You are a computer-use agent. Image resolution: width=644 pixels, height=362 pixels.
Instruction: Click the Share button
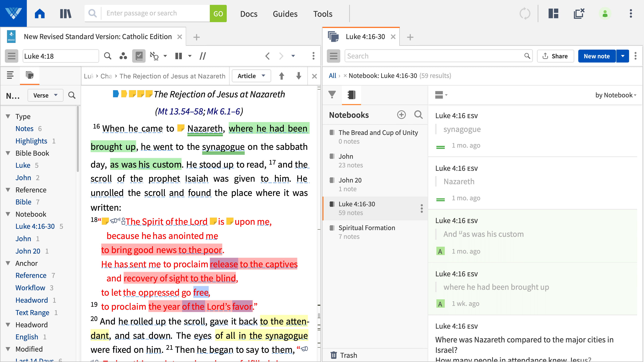pos(555,56)
